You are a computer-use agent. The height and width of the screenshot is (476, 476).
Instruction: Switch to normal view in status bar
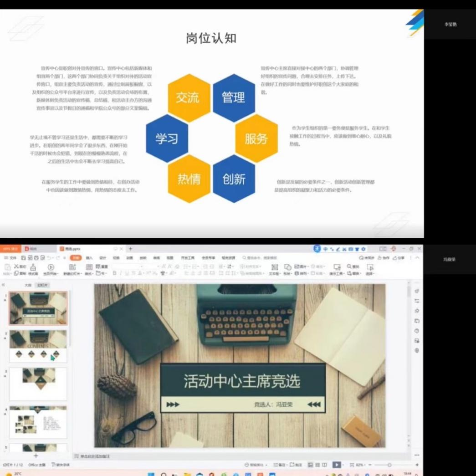(x=310, y=465)
